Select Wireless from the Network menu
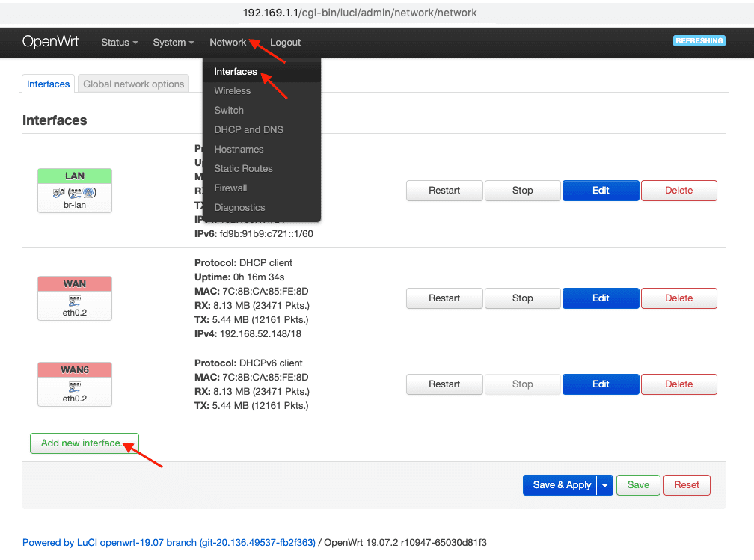Viewport: 754px width, 560px height. click(232, 91)
